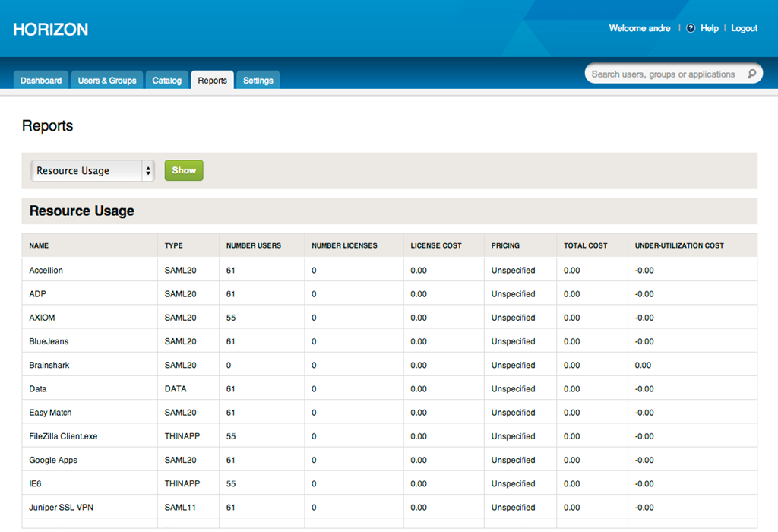Select the Google Apps row name
This screenshot has width=778, height=532.
click(53, 460)
